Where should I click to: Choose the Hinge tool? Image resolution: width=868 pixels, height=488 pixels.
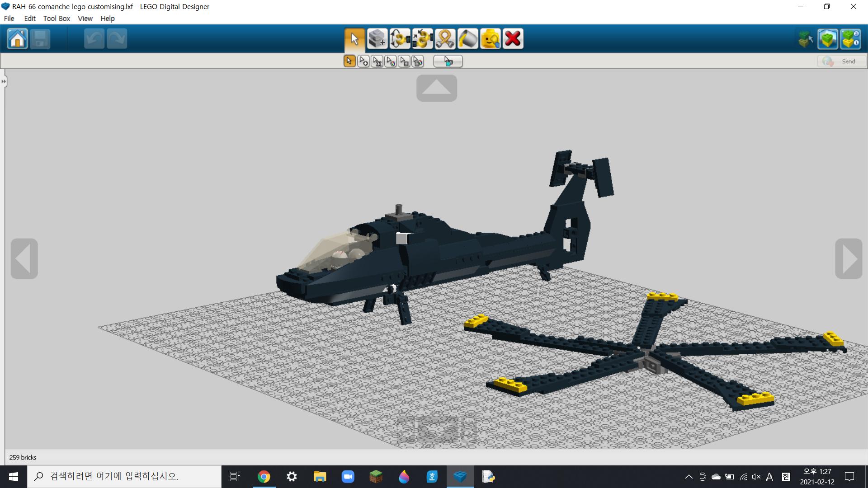click(400, 39)
